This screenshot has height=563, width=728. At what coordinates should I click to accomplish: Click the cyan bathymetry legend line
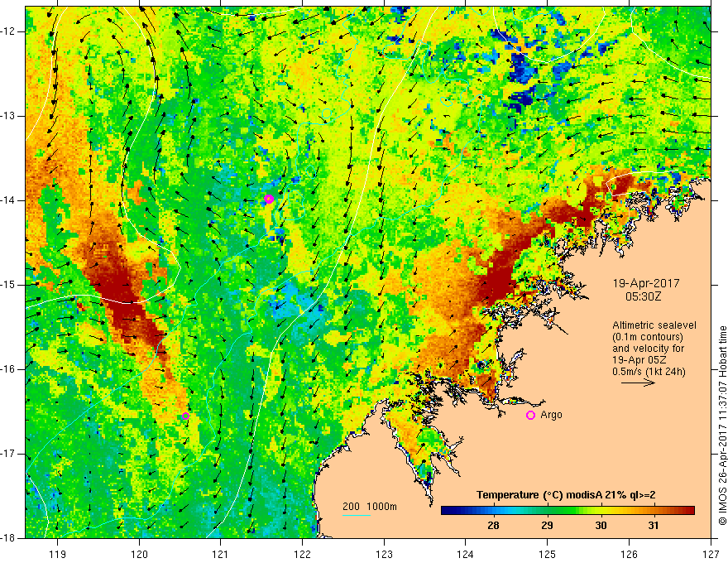point(356,515)
